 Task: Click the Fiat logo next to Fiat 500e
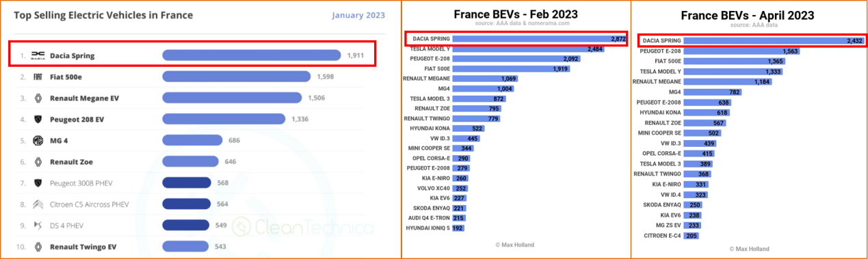click(x=38, y=77)
